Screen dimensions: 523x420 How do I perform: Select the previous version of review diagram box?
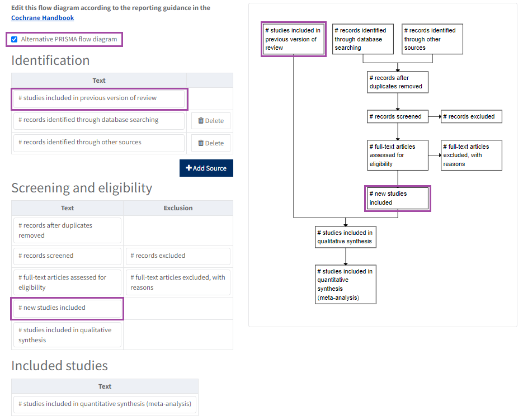(x=293, y=39)
